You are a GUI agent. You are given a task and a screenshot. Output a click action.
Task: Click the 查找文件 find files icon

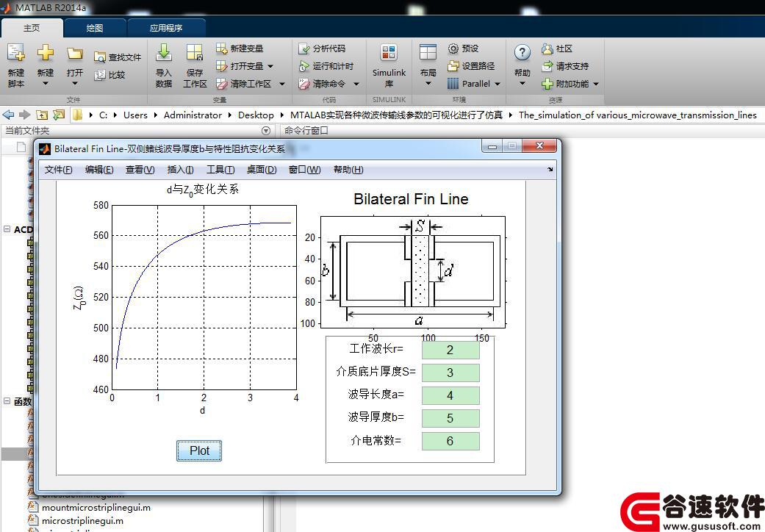click(x=99, y=57)
